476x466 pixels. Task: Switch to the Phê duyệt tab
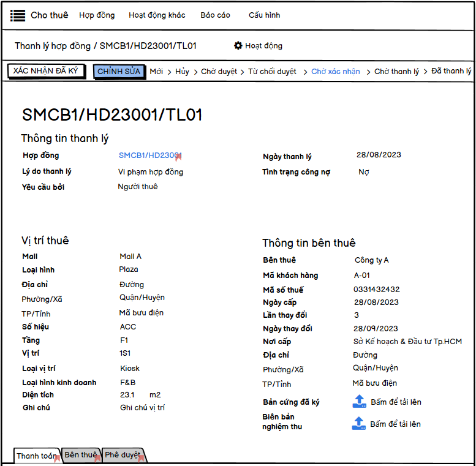123,455
